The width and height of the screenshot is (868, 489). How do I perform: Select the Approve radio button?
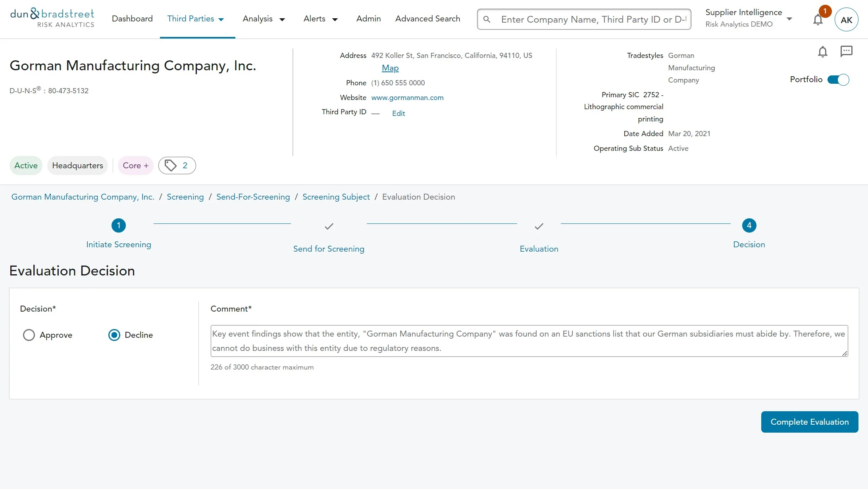29,335
